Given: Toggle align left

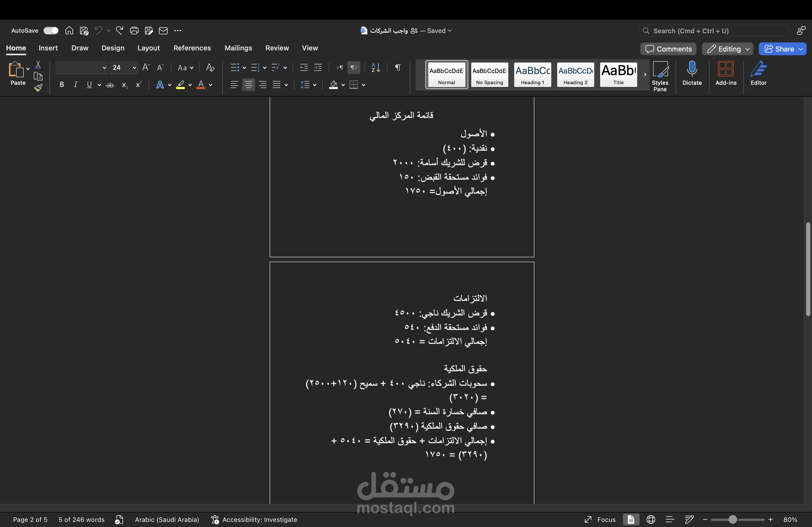Looking at the screenshot, I should pos(234,85).
